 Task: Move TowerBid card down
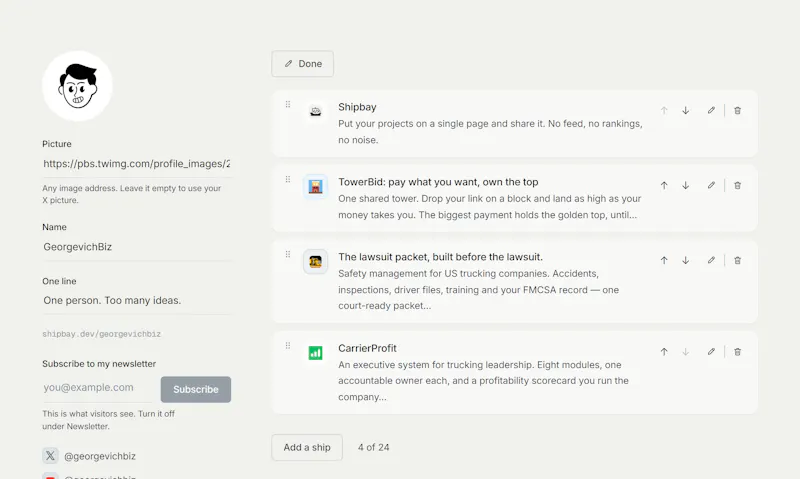(x=686, y=185)
